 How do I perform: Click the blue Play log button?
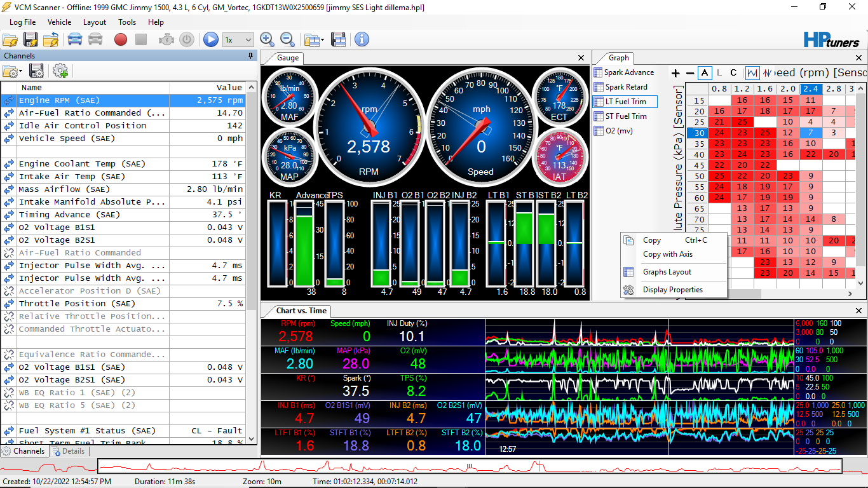coord(211,39)
